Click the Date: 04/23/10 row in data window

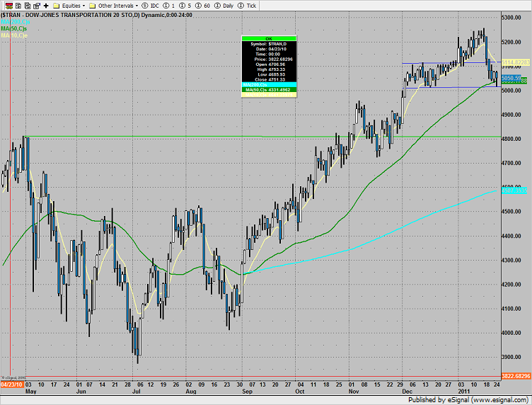click(269, 50)
